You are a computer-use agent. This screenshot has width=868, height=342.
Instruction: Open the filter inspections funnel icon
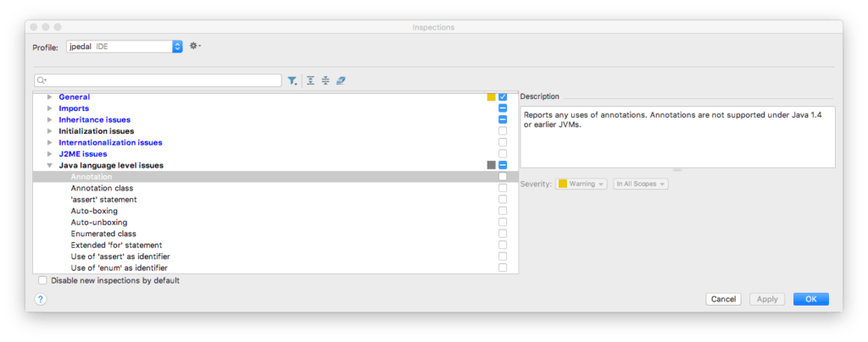292,80
